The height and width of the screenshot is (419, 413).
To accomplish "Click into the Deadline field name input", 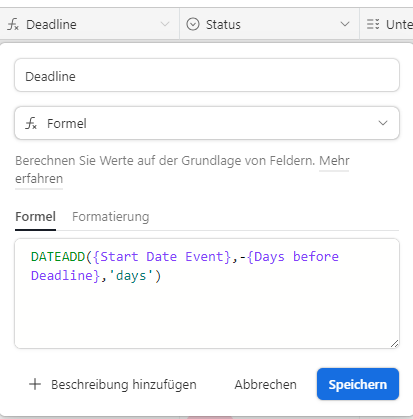I will (x=207, y=75).
